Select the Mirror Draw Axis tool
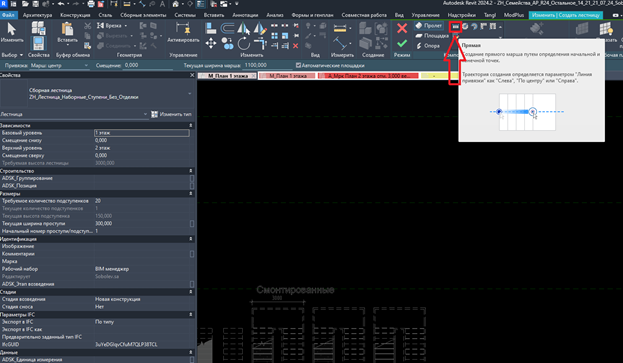623x363 pixels. point(260,28)
